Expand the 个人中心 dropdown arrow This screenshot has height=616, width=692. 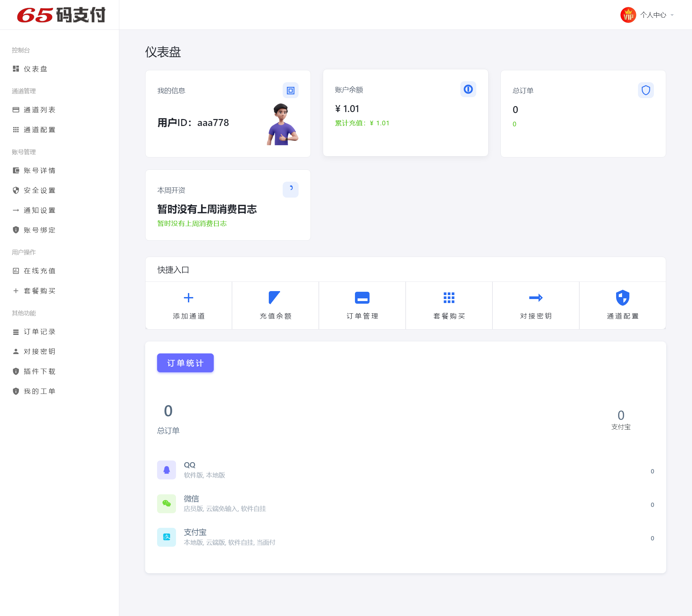click(672, 15)
